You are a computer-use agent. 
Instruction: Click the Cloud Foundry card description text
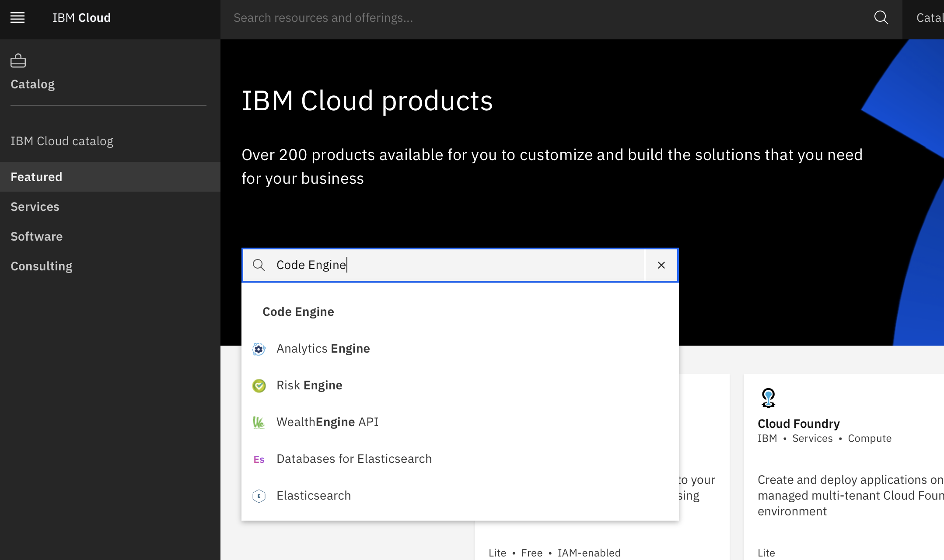(850, 495)
